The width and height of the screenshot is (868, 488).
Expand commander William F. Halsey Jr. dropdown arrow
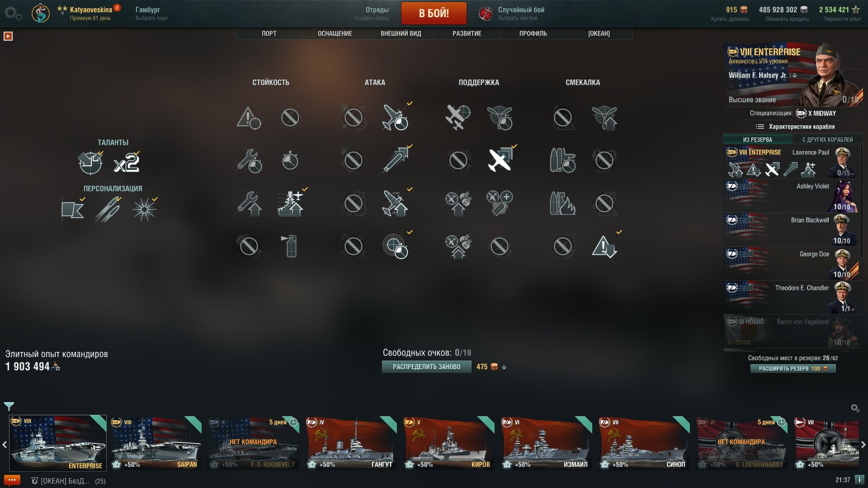pos(795,75)
